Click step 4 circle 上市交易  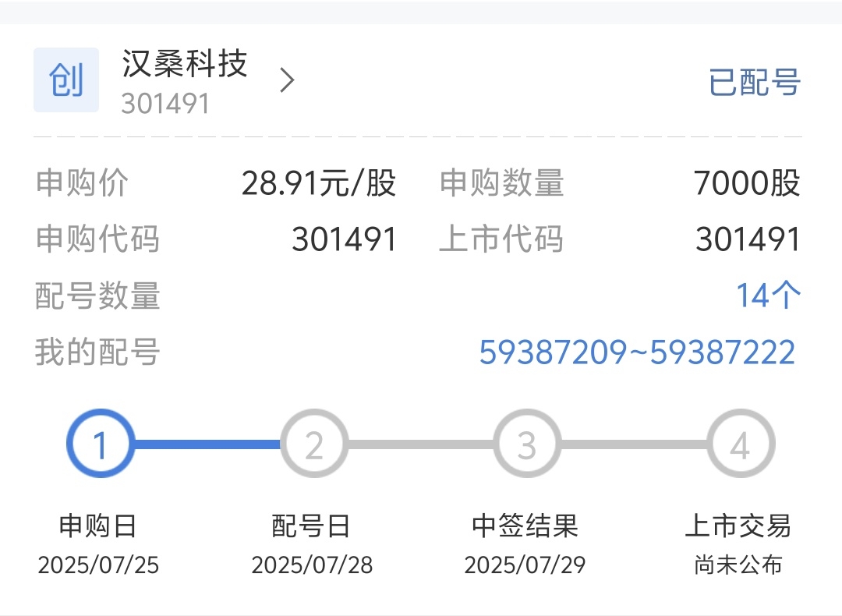point(741,444)
